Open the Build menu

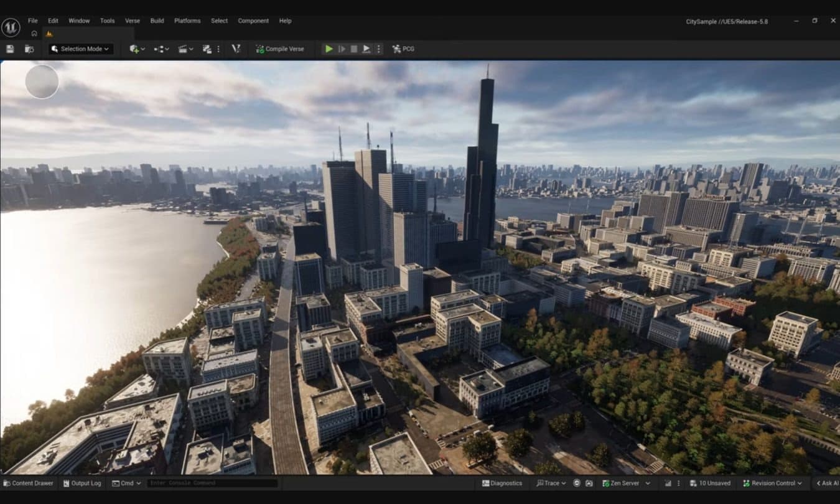[x=157, y=21]
